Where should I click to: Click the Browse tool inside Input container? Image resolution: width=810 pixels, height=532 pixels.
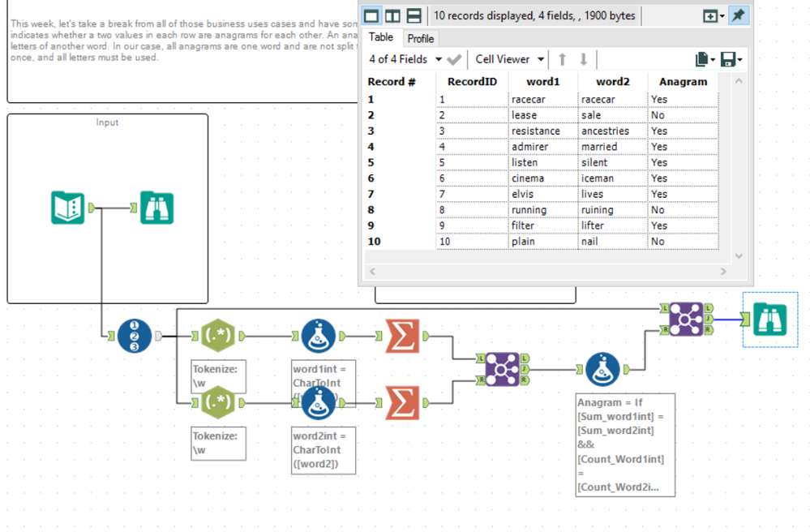point(157,208)
